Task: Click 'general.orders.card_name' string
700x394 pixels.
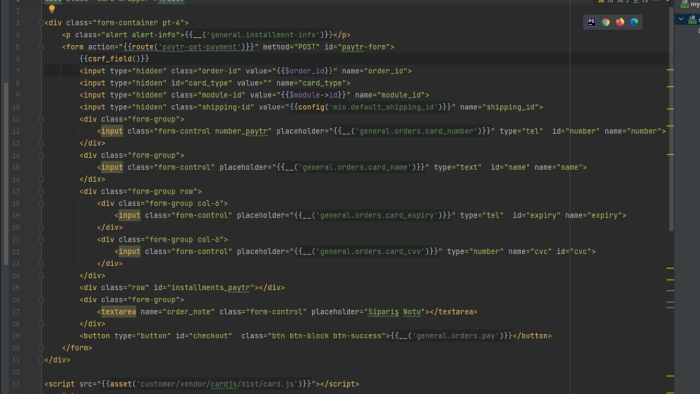Action: [x=355, y=167]
